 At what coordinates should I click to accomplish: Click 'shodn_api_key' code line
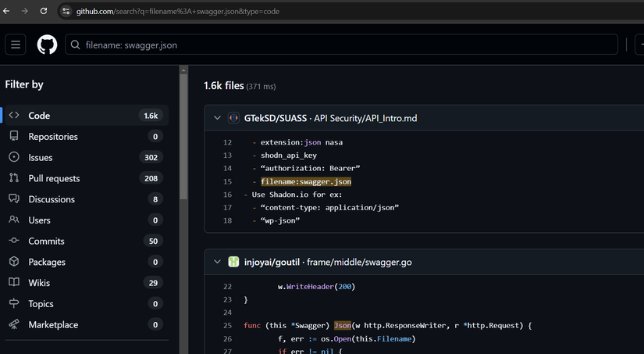click(x=289, y=155)
